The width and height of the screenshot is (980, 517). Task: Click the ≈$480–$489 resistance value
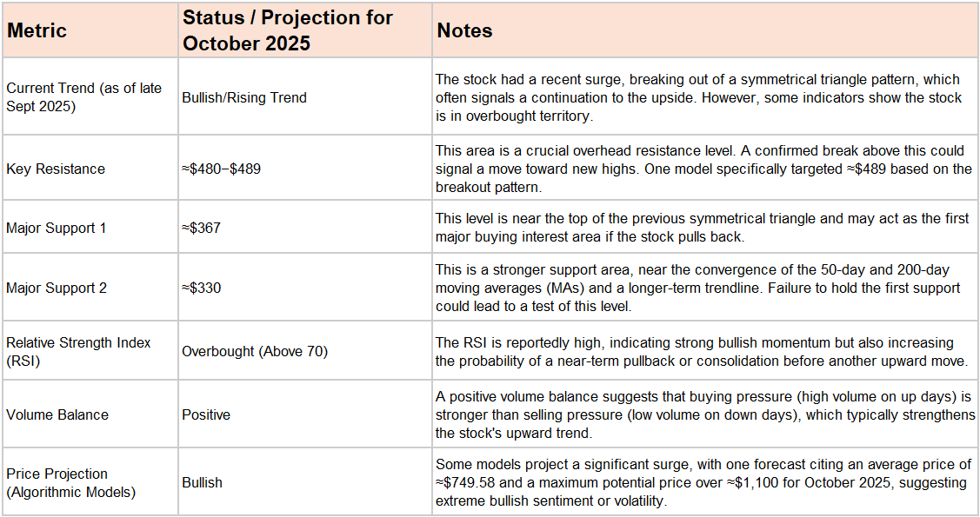pos(221,169)
